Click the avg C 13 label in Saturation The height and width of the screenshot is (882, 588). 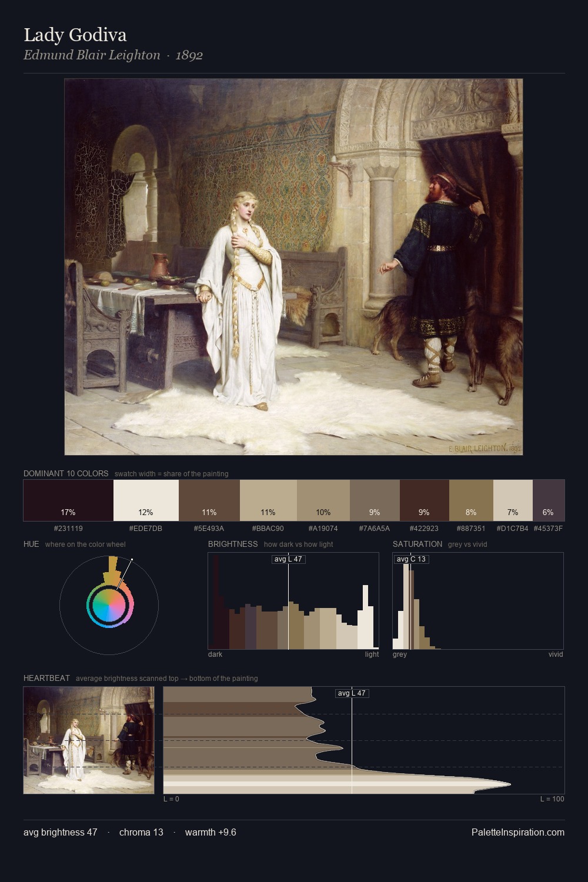[x=411, y=559]
